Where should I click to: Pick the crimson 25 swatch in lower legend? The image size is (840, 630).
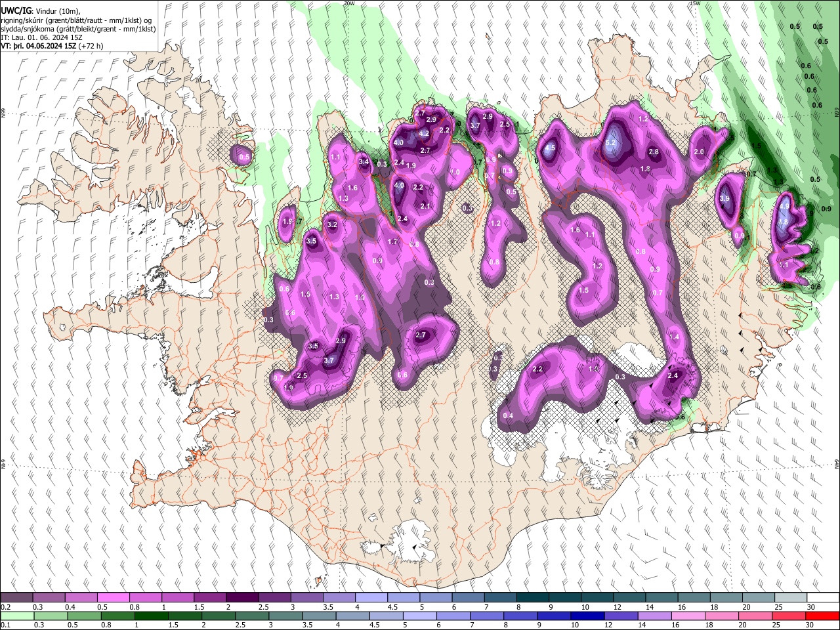pyautogui.click(x=790, y=616)
